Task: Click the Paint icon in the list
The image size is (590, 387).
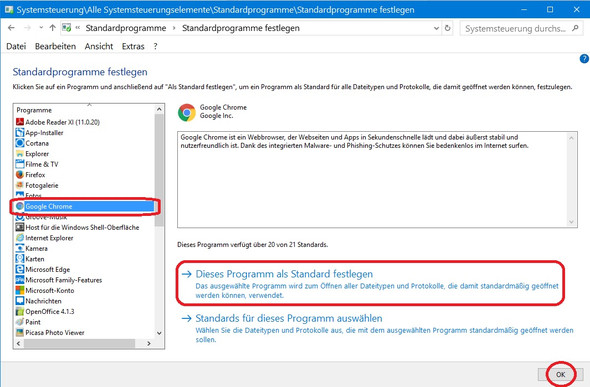Action: tap(20, 322)
